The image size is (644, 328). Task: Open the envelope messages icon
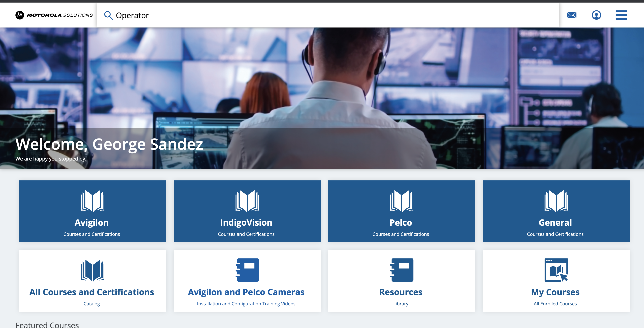572,15
